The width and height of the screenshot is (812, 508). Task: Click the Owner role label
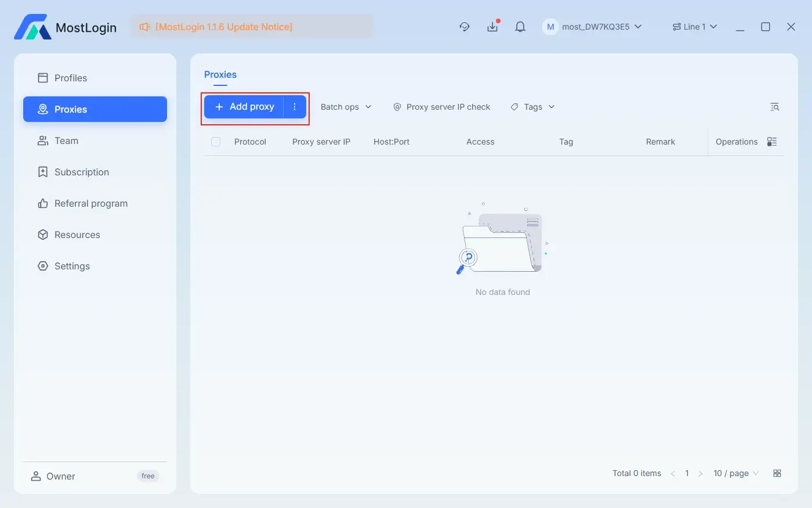61,476
